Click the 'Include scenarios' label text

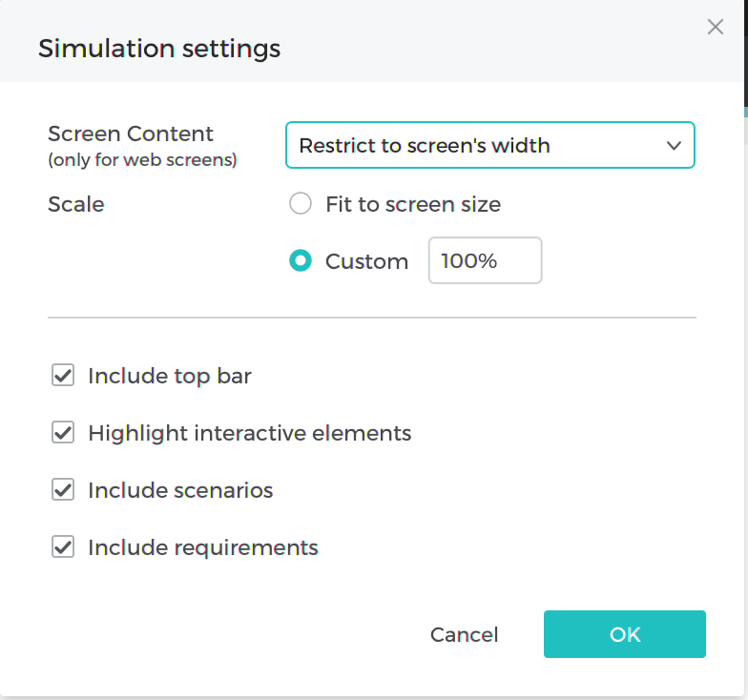(x=180, y=490)
